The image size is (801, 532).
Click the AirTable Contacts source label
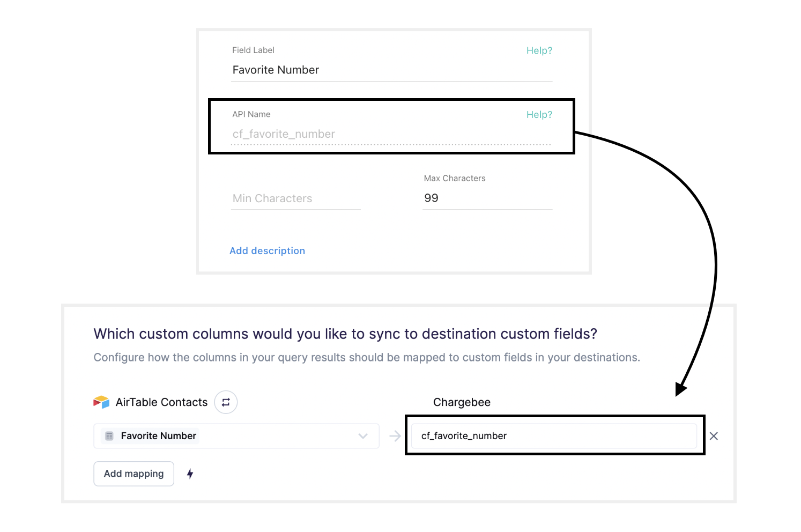(161, 402)
